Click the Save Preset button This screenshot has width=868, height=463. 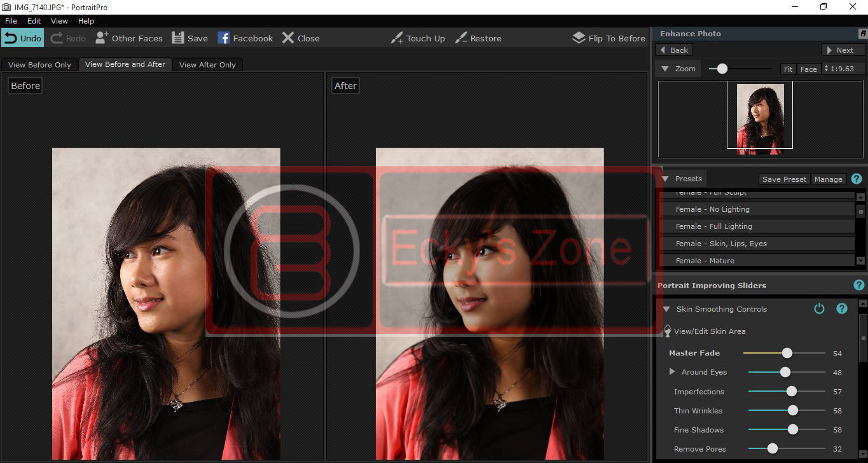784,179
